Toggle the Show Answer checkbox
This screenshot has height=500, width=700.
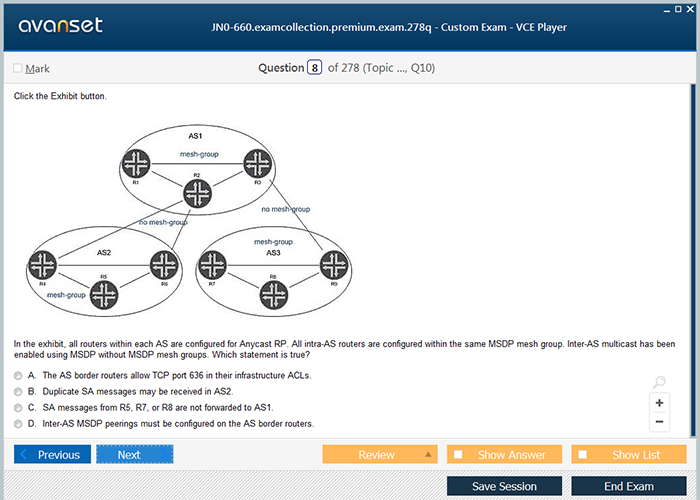click(458, 454)
